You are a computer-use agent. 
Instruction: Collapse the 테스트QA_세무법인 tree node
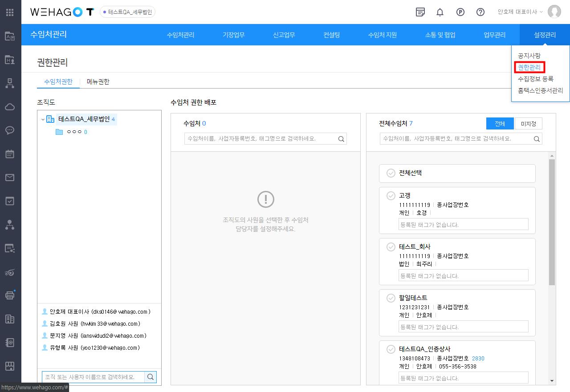[x=43, y=119]
